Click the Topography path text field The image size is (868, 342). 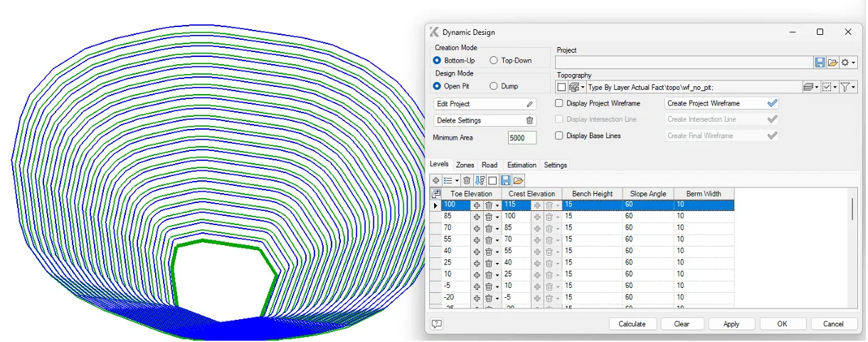[694, 87]
